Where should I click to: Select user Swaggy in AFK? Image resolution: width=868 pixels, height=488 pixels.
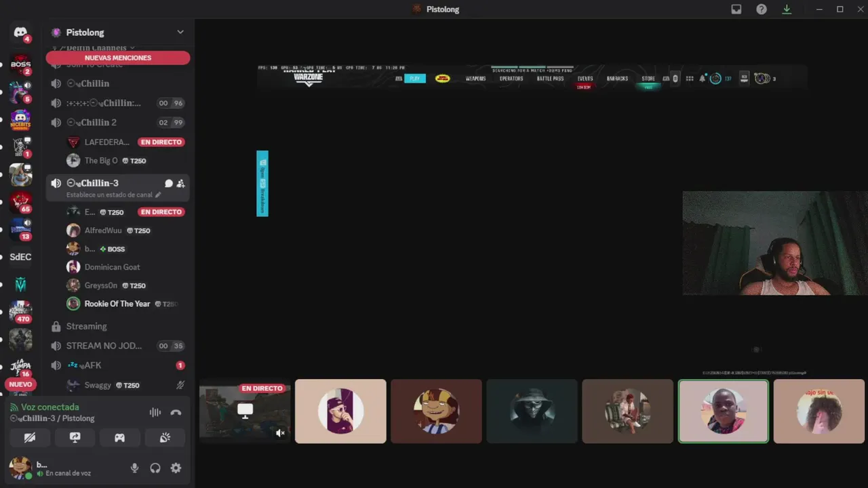[125, 385]
